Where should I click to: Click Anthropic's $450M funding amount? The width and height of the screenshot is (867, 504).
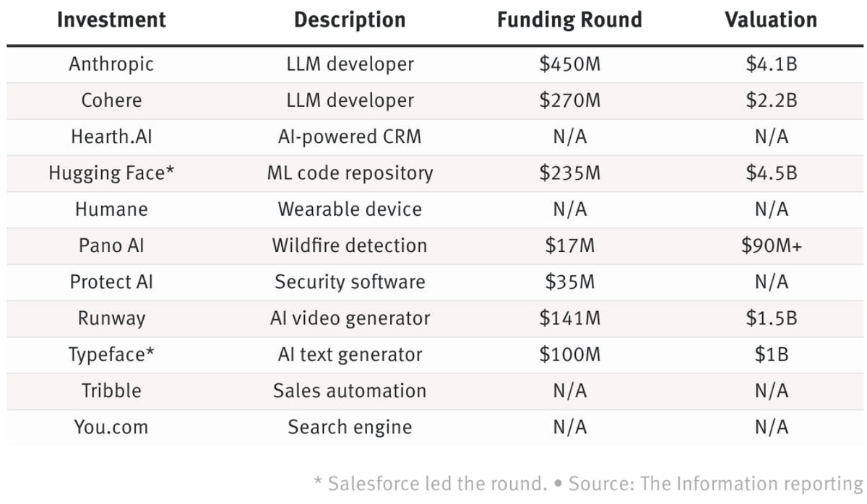click(x=569, y=64)
